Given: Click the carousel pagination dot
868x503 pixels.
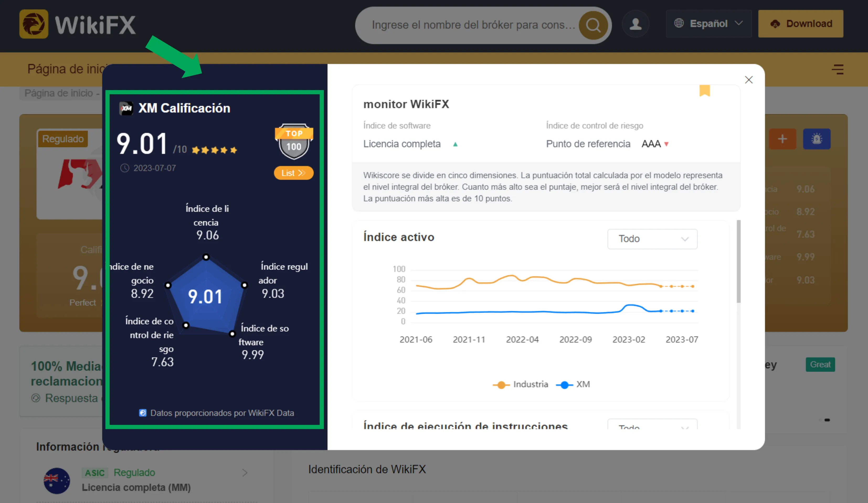Looking at the screenshot, I should tap(827, 420).
